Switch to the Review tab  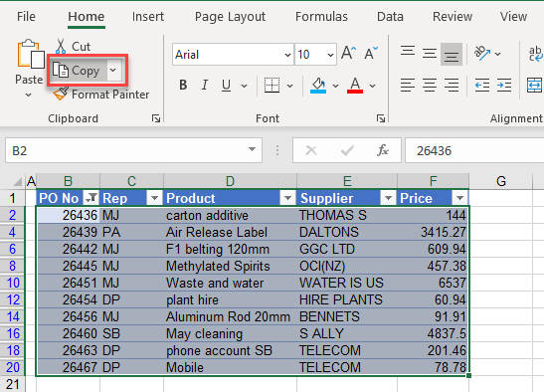pos(453,16)
